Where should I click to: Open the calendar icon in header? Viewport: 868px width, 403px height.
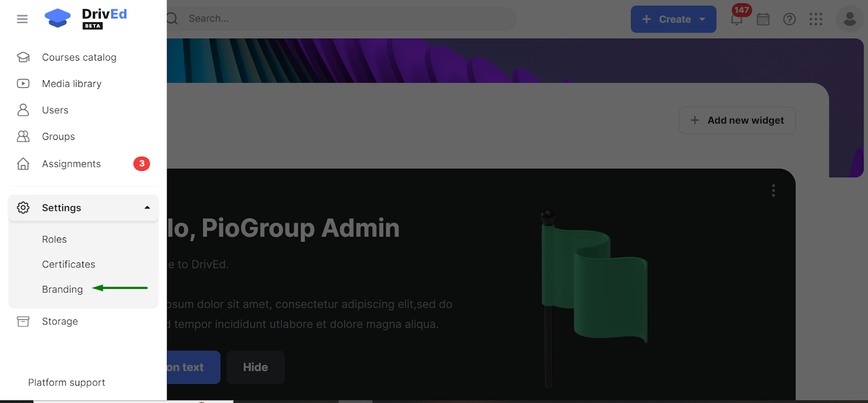763,20
